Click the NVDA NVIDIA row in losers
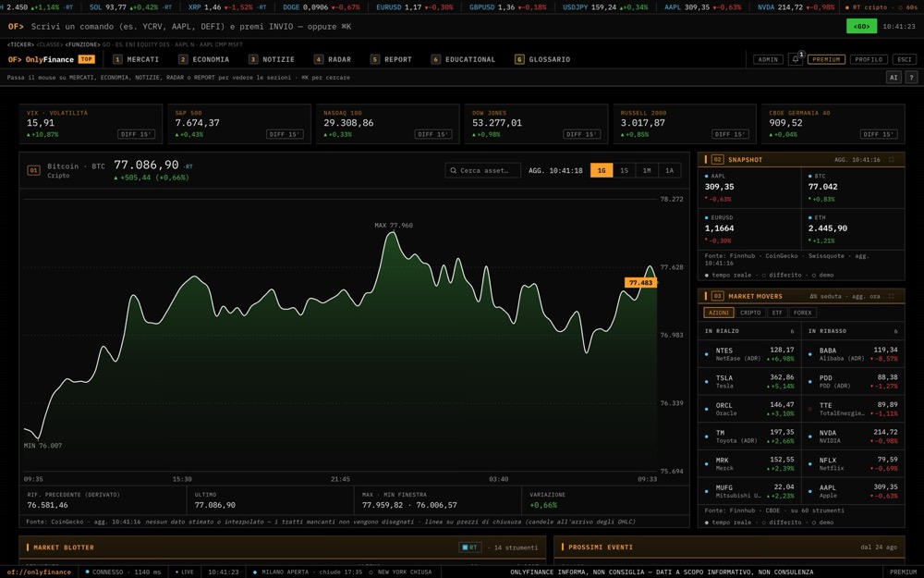Image resolution: width=924 pixels, height=578 pixels. [x=853, y=437]
